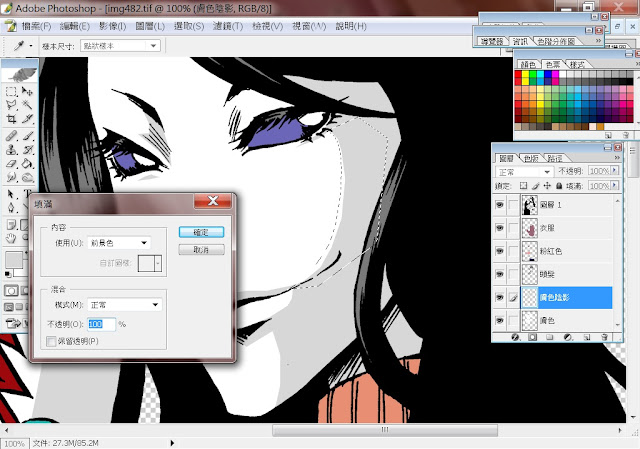
Task: Hide the 膚色 layer
Action: 500,320
